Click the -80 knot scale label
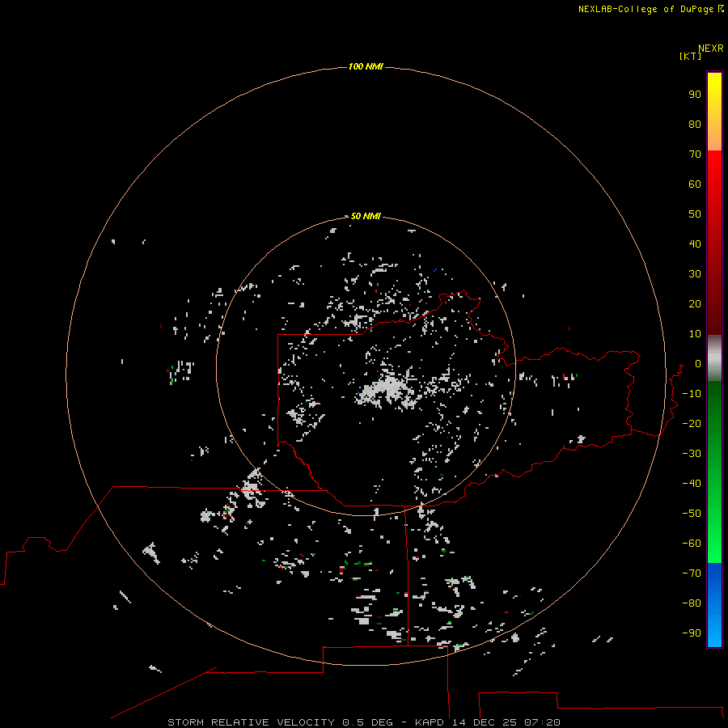Image resolution: width=728 pixels, height=728 pixels. pyautogui.click(x=692, y=603)
